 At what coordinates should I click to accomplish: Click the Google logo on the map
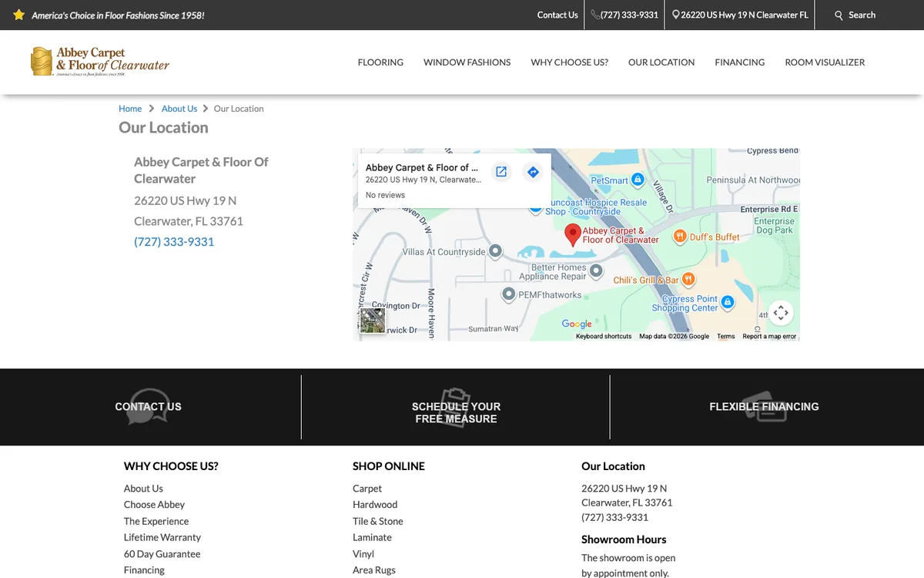pos(577,324)
